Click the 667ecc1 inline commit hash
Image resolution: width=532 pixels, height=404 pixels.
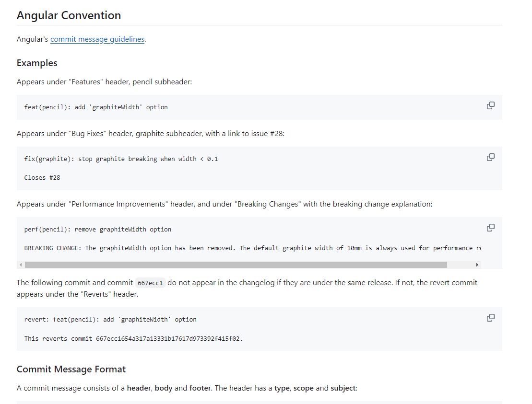[x=150, y=283]
